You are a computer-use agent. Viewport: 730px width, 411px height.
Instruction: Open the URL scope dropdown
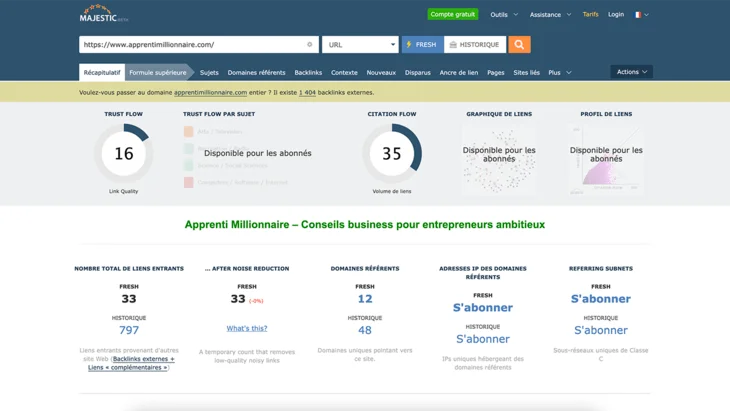coord(360,45)
